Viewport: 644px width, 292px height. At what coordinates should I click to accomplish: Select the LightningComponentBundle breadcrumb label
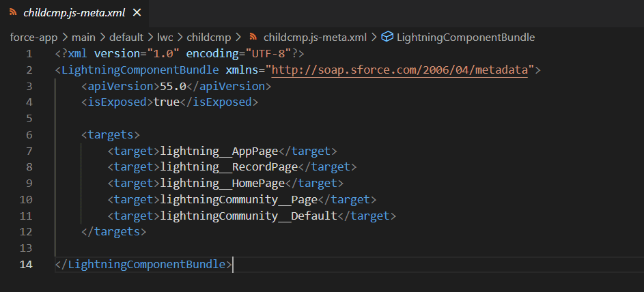[465, 37]
